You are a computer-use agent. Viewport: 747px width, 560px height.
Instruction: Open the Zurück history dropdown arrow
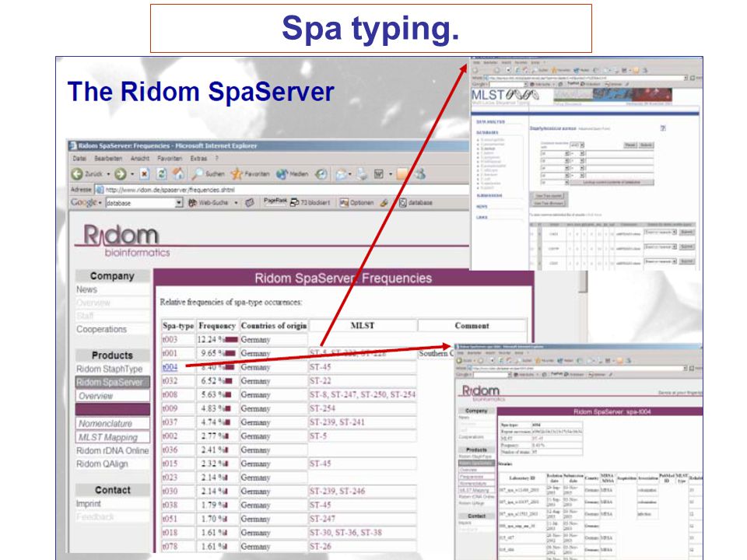109,174
